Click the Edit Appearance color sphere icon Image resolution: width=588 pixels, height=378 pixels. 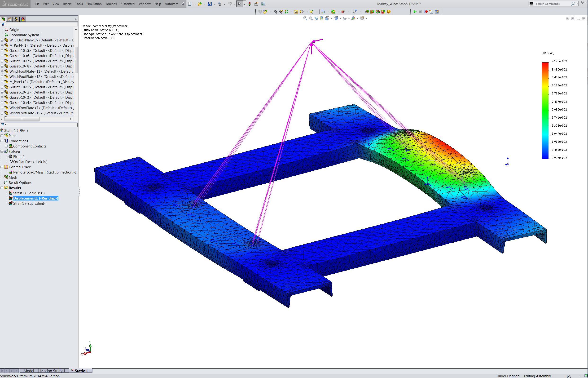[x=353, y=18]
